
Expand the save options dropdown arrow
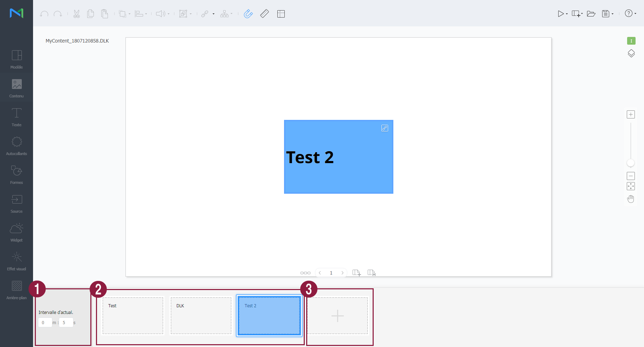(612, 14)
